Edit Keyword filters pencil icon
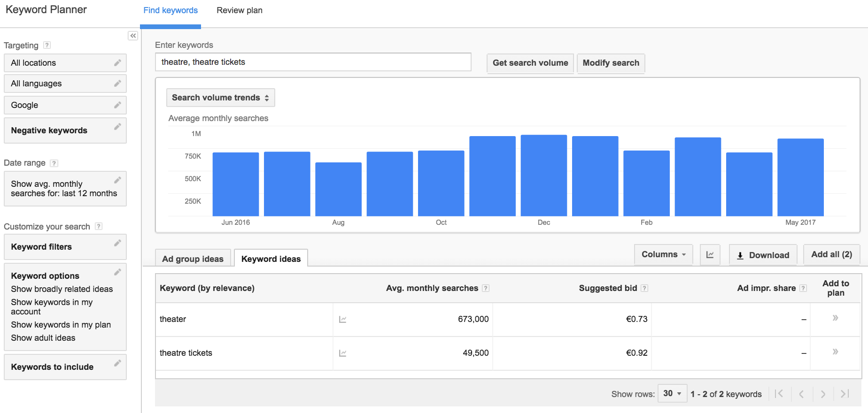 [117, 243]
